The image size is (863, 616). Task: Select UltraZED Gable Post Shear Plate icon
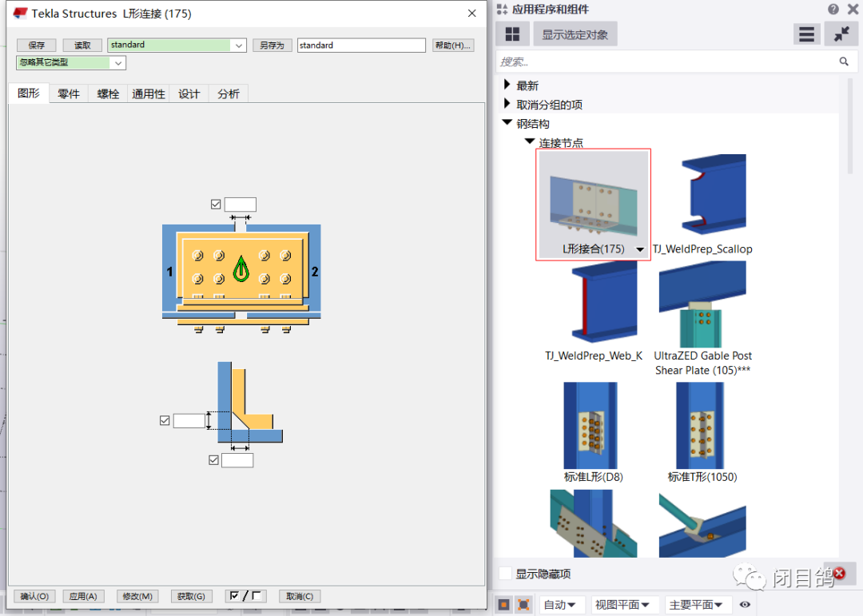[x=702, y=304]
